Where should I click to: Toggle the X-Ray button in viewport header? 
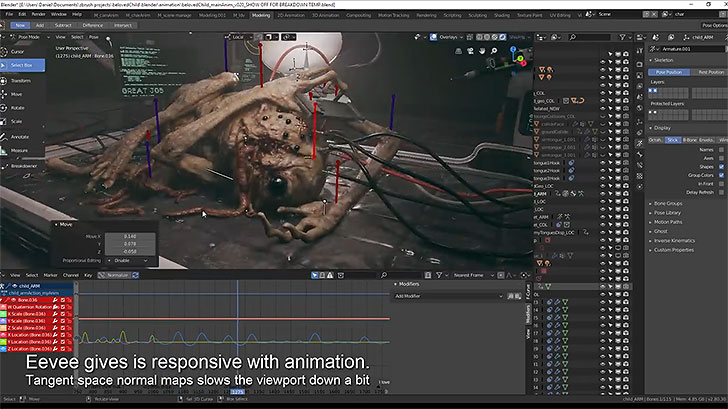click(x=470, y=37)
